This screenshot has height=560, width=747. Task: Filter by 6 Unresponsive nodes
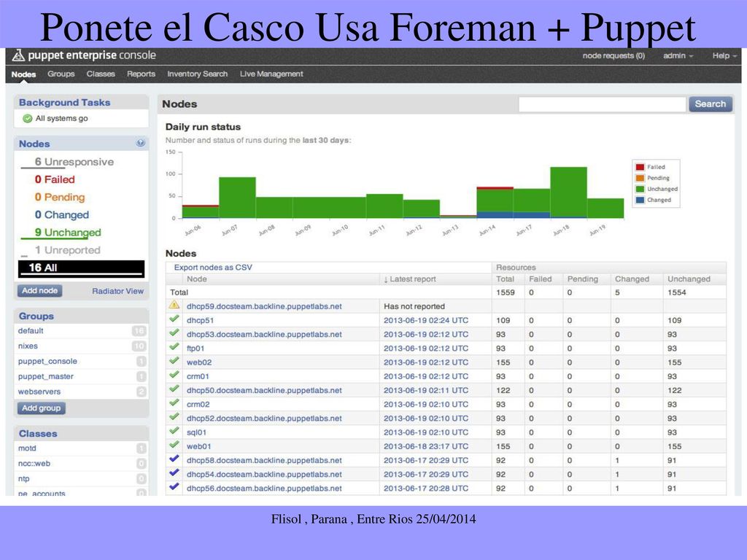click(74, 162)
